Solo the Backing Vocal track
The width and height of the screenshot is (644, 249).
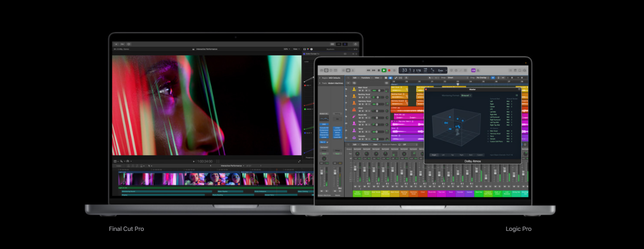point(362,97)
